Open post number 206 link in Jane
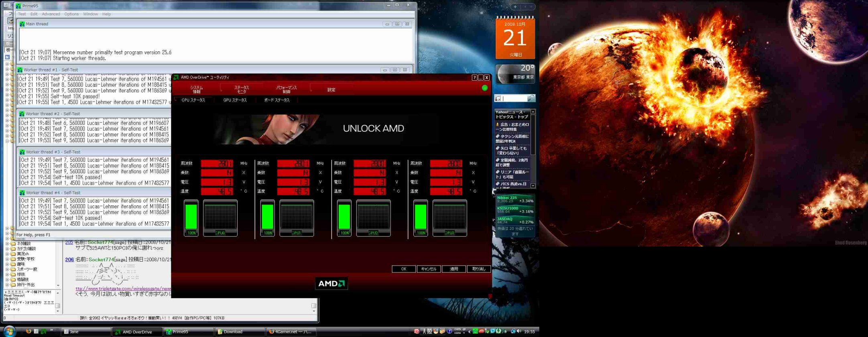The height and width of the screenshot is (337, 868). pos(69,260)
